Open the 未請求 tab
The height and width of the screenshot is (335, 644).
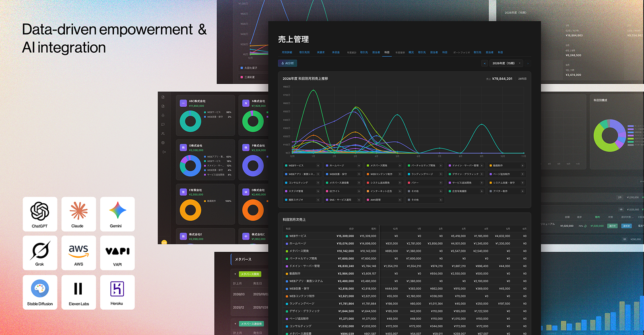pos(320,52)
